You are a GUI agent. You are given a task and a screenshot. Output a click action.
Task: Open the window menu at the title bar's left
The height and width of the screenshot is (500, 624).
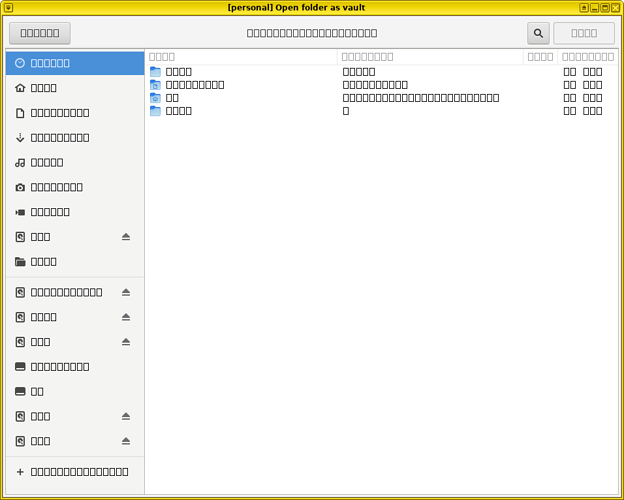click(8, 8)
